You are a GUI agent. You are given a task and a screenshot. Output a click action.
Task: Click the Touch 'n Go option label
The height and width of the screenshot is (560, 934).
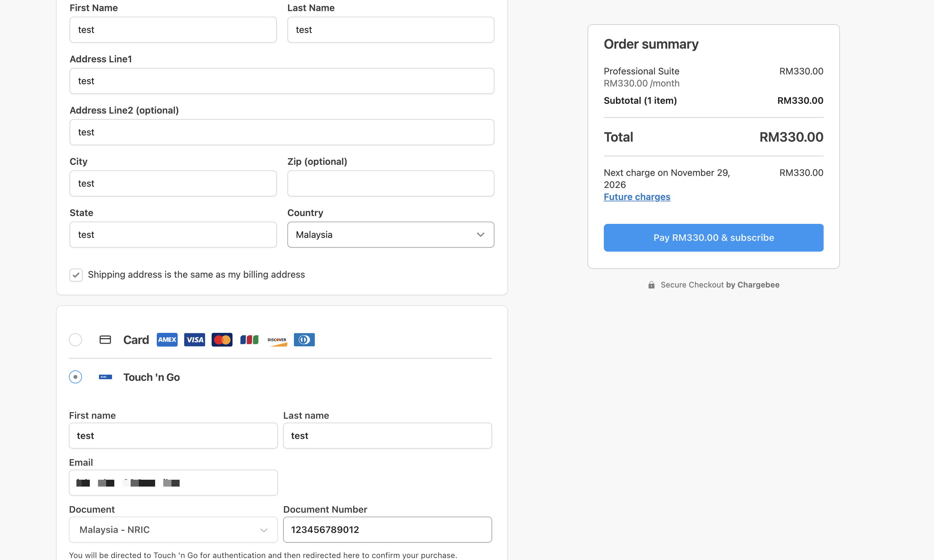pos(152,377)
